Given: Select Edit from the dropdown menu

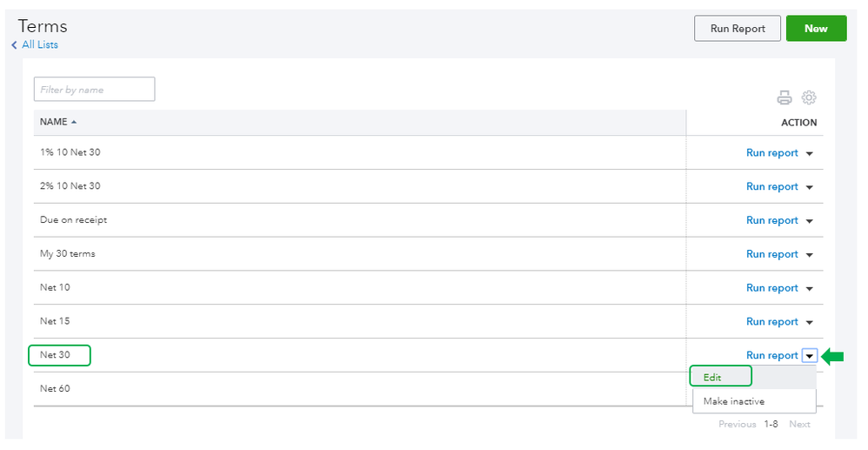Looking at the screenshot, I should click(x=713, y=378).
